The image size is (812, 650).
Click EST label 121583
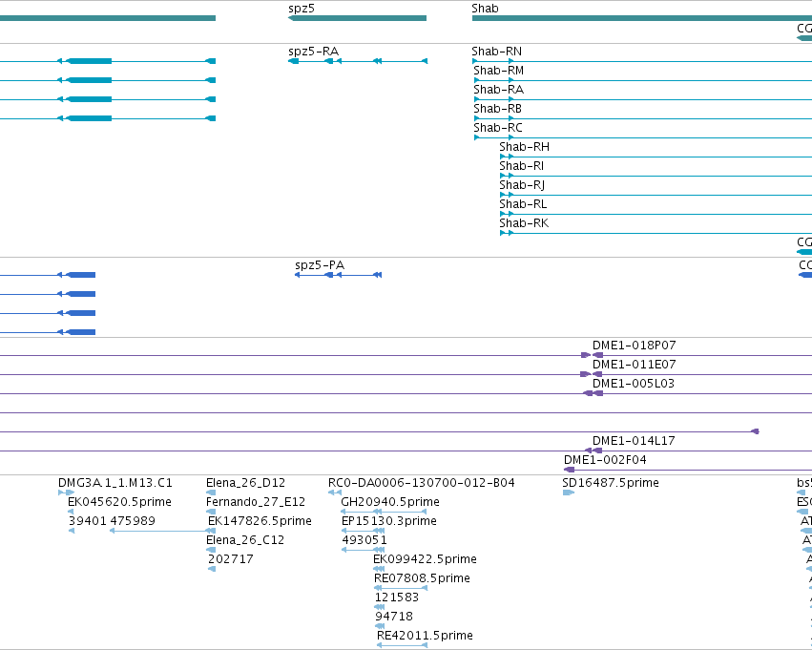[397, 598]
